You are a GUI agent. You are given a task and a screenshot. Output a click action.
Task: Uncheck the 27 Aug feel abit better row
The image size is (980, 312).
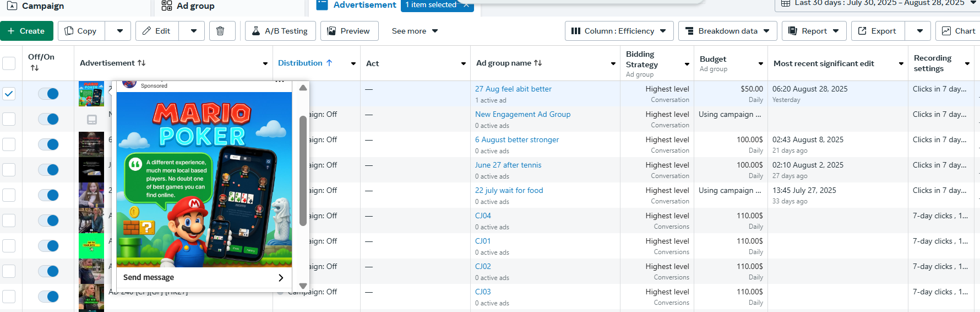pyautogui.click(x=9, y=94)
